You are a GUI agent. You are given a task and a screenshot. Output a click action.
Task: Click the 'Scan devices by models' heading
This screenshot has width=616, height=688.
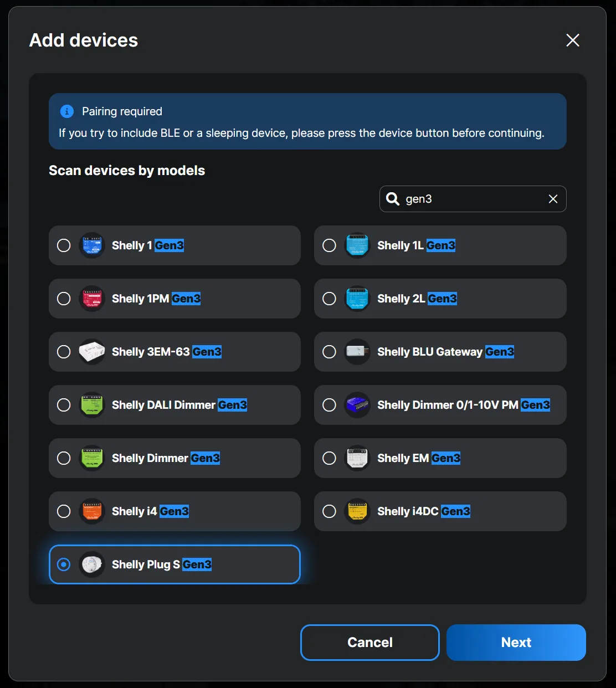127,171
